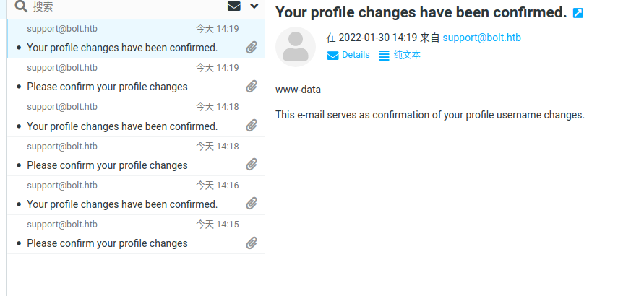Open the 14:18 'Your profile changes have been confirmed' email
Screen dimensions: 644x296
click(x=122, y=126)
